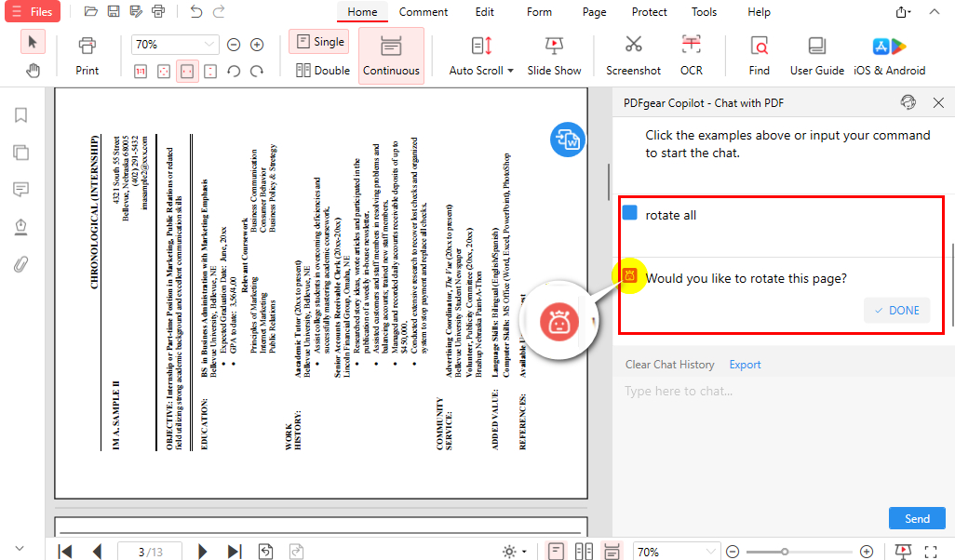Viewport: 955px width, 560px height.
Task: Open the Protect menu
Action: pyautogui.click(x=649, y=12)
